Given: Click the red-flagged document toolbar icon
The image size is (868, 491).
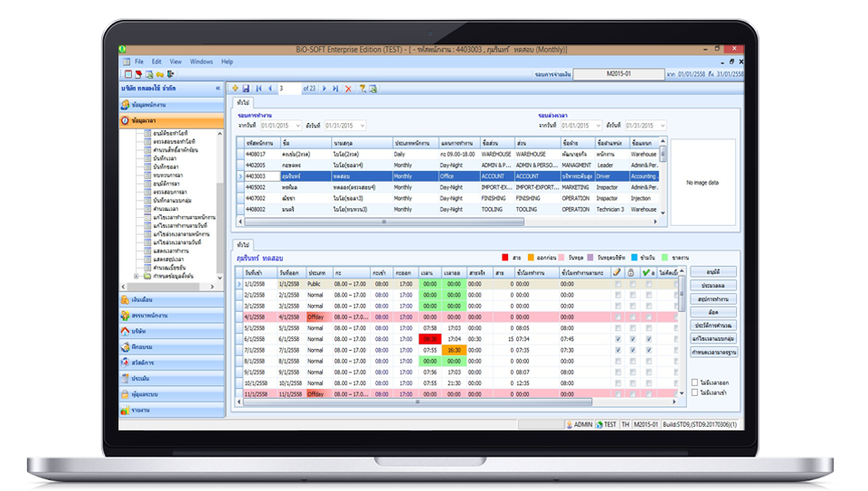Looking at the screenshot, I should click(138, 74).
